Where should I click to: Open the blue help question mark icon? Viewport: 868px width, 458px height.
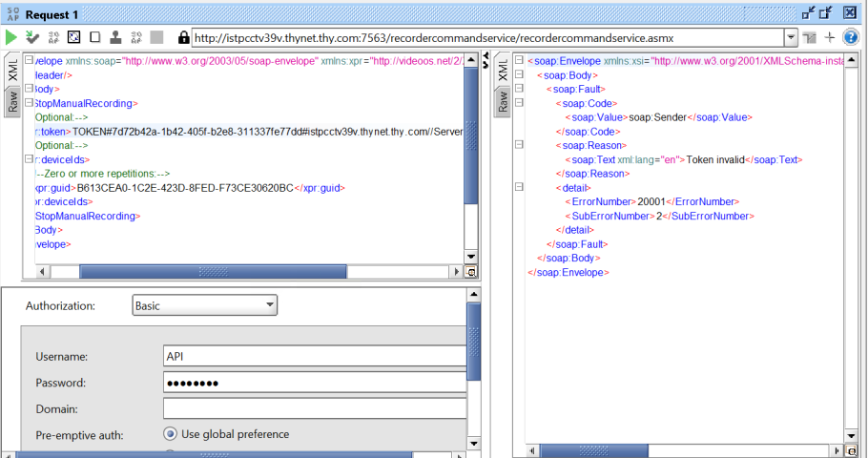click(x=851, y=37)
